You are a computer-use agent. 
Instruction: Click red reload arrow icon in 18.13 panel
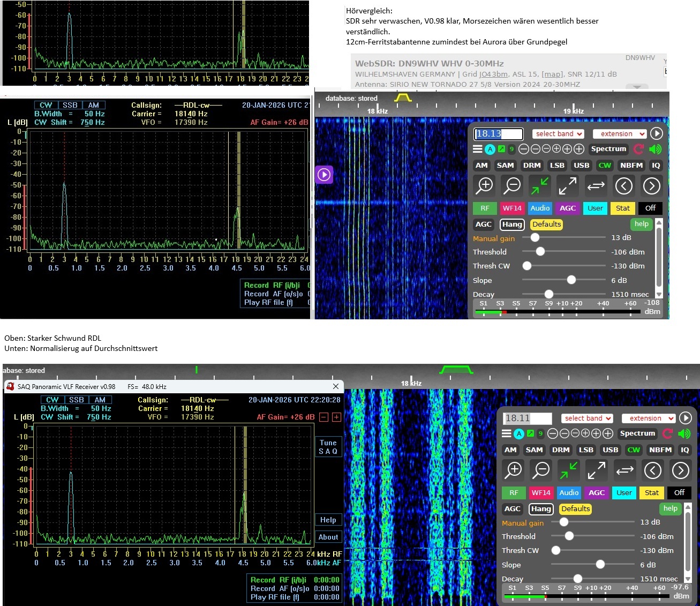point(639,149)
